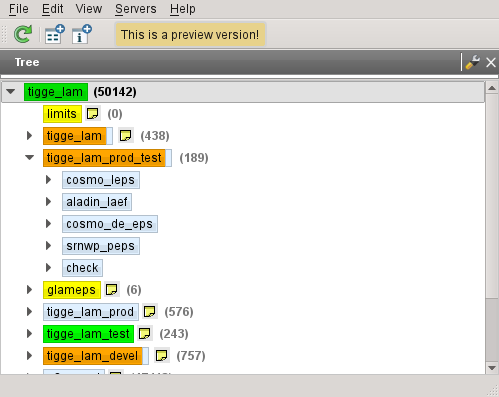The height and width of the screenshot is (397, 499).
Task: Click the tree scrollbar down arrow
Action: click(492, 368)
